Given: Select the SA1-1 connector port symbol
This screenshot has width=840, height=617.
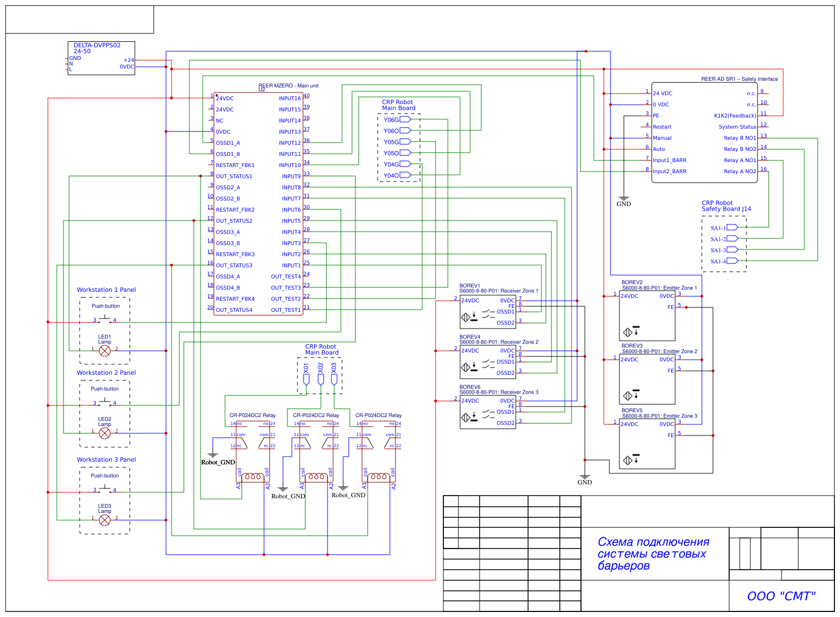Looking at the screenshot, I should [732, 227].
